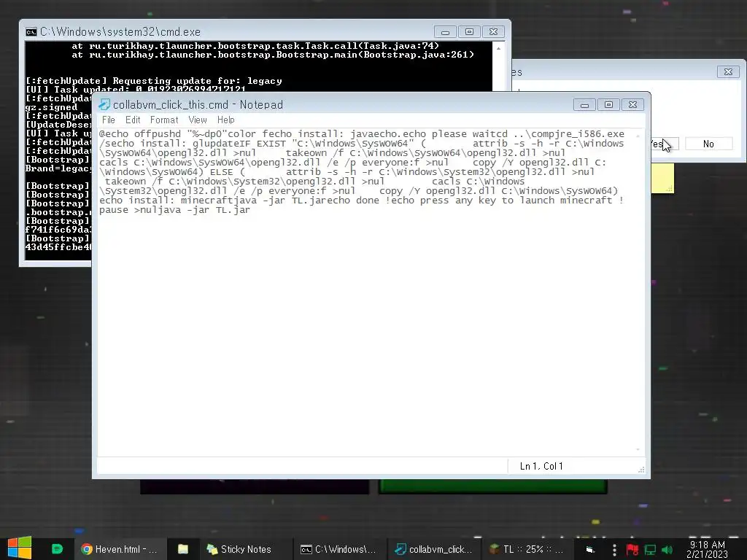Minimize the Notepad window

pyautogui.click(x=584, y=105)
